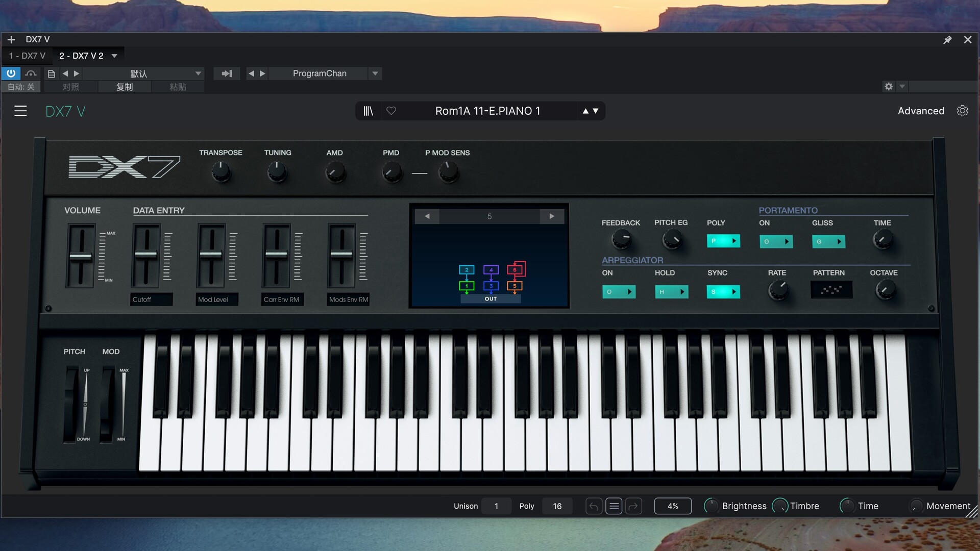This screenshot has height=551, width=980.
Task: Expand the dropdown arrow beside the host gear
Action: pyautogui.click(x=902, y=86)
